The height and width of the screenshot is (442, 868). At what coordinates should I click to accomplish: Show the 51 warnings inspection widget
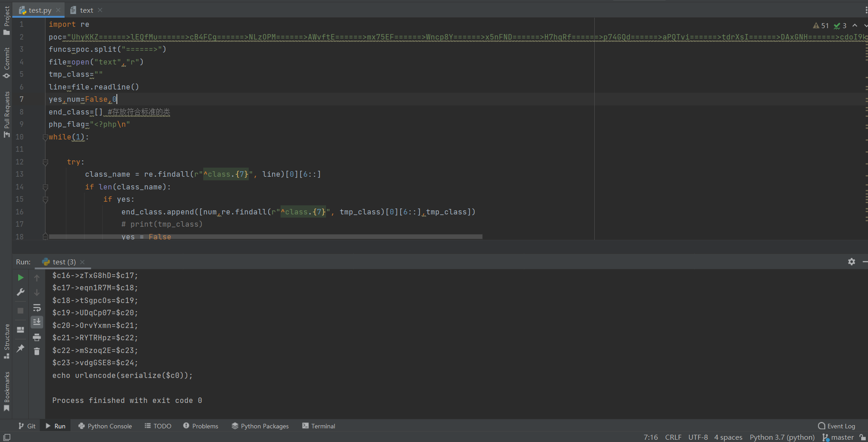click(821, 26)
